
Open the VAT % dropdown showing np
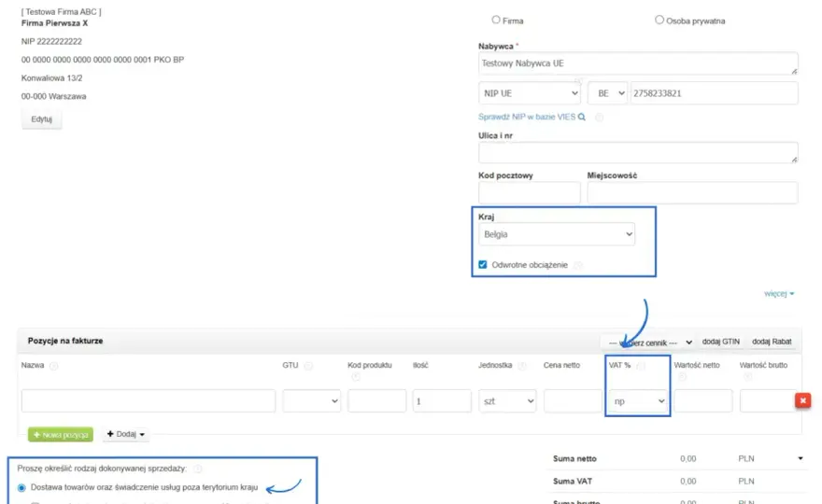click(x=638, y=401)
